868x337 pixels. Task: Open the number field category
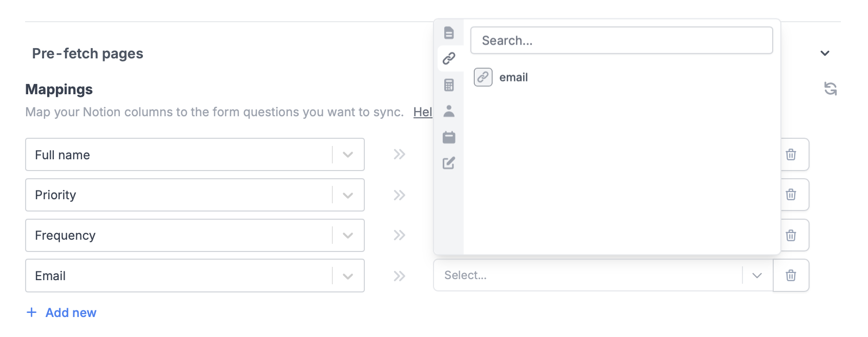tap(449, 85)
